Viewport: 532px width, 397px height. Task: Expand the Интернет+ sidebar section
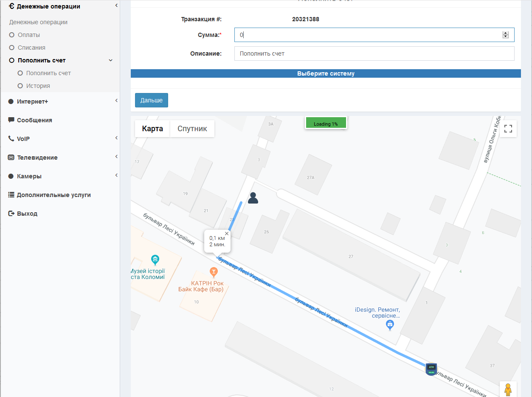coord(33,101)
